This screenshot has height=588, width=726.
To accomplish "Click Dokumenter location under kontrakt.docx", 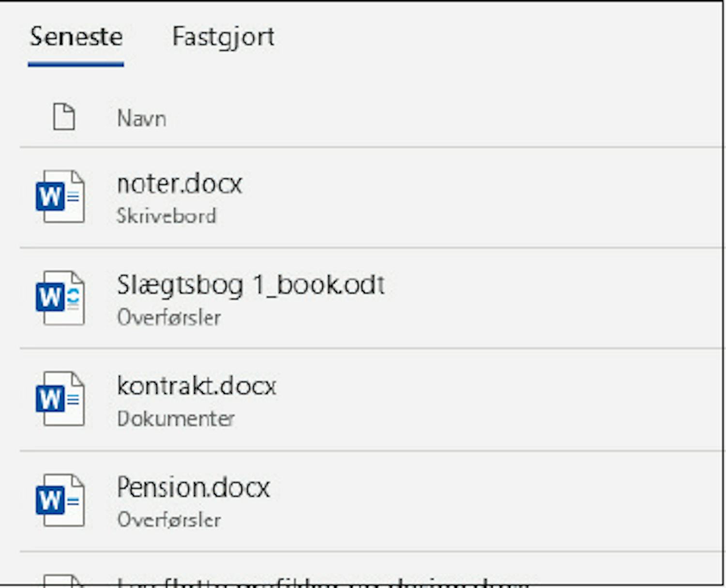I will (176, 419).
